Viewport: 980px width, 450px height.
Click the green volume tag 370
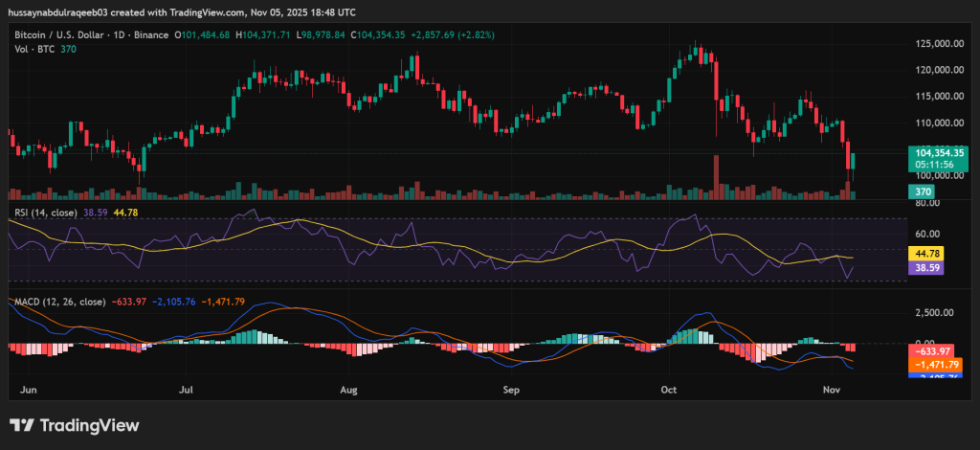click(x=921, y=191)
